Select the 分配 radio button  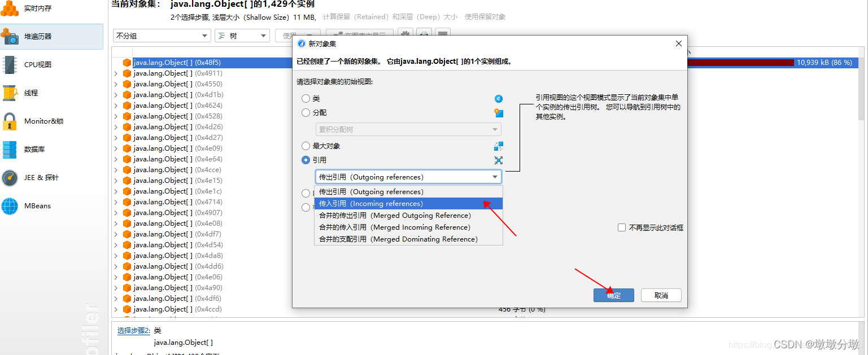pos(306,113)
